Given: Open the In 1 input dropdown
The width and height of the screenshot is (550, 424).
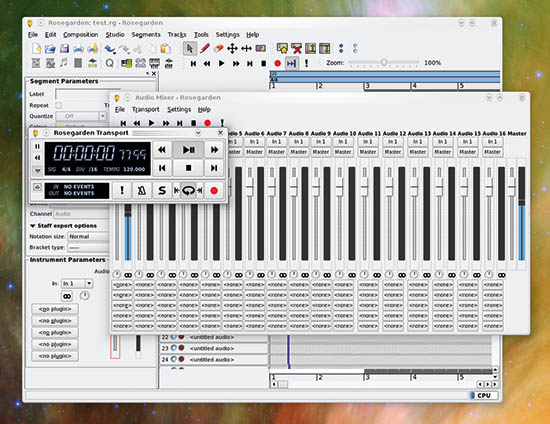Looking at the screenshot, I should point(77,283).
